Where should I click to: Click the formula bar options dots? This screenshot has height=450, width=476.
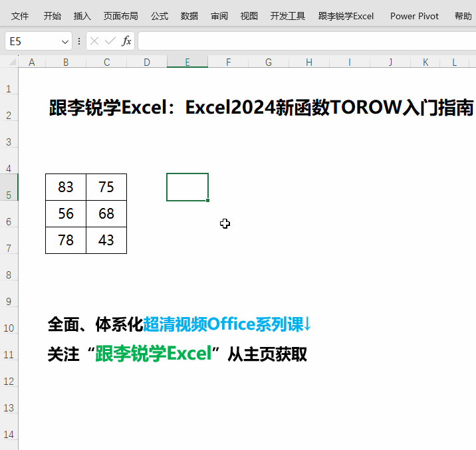[79, 41]
